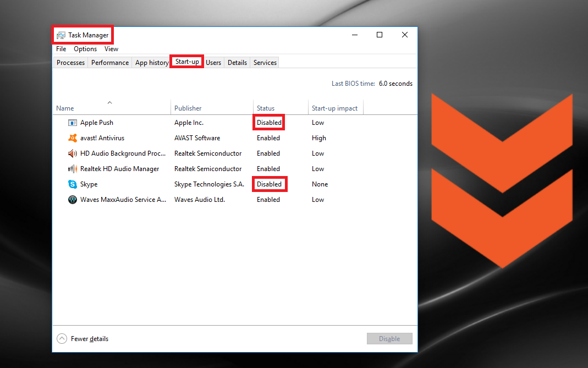Close the Task Manager window
The height and width of the screenshot is (368, 588).
[x=405, y=35]
